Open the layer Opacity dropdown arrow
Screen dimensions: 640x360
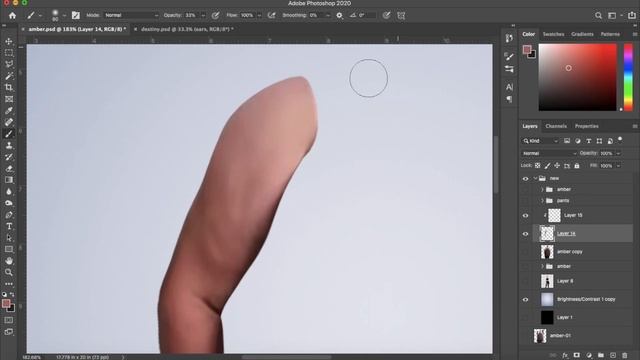[x=618, y=153]
